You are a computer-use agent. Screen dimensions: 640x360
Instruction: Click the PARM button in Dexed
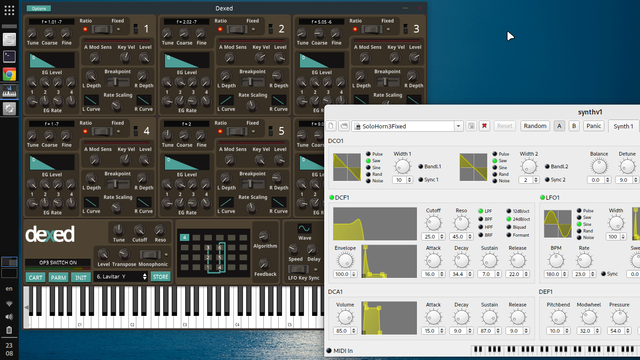tap(58, 278)
